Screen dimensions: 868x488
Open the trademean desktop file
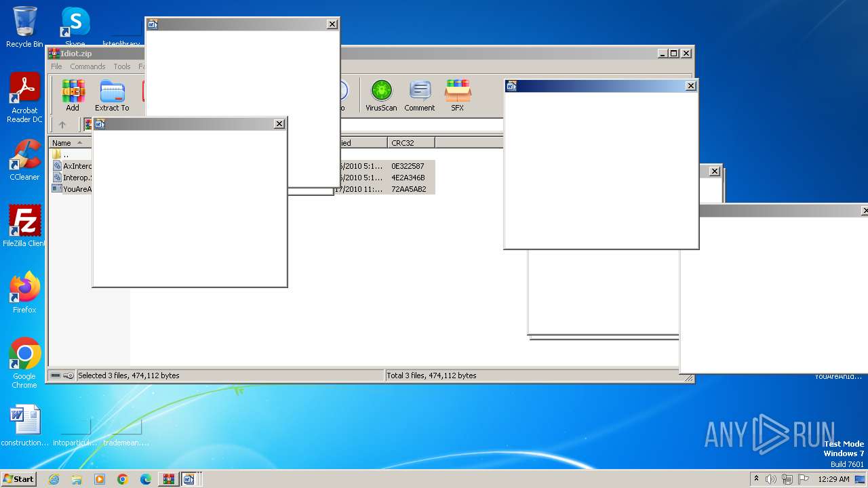click(x=126, y=432)
